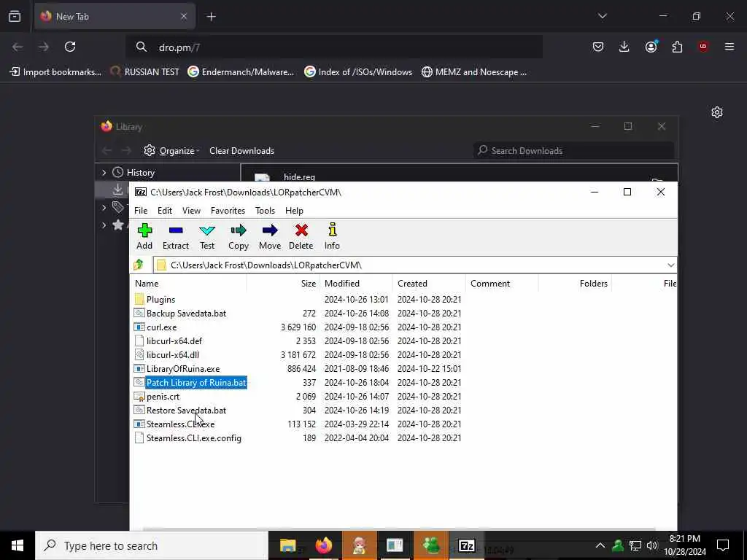747x560 pixels.
Task: Reload the Firefox page
Action: (x=70, y=47)
